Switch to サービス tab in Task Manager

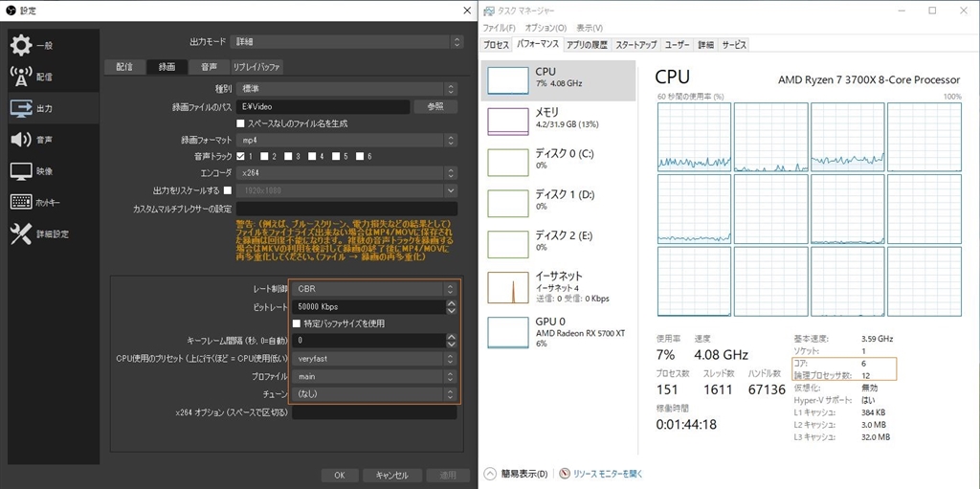[x=734, y=45]
